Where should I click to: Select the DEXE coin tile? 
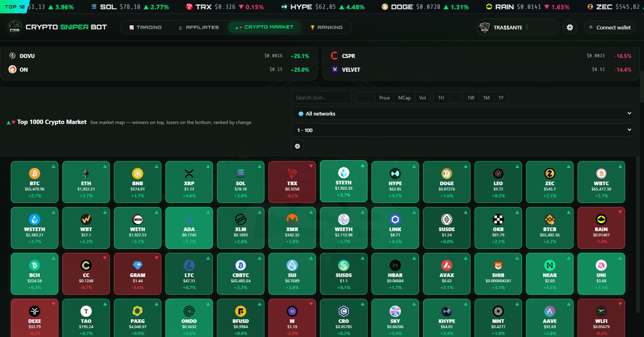(34, 318)
